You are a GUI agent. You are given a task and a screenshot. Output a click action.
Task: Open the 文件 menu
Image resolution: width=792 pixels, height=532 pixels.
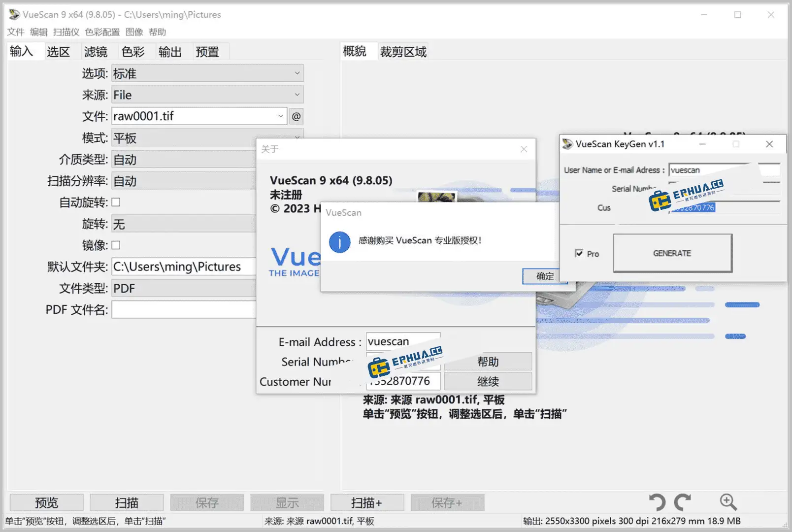coord(15,32)
